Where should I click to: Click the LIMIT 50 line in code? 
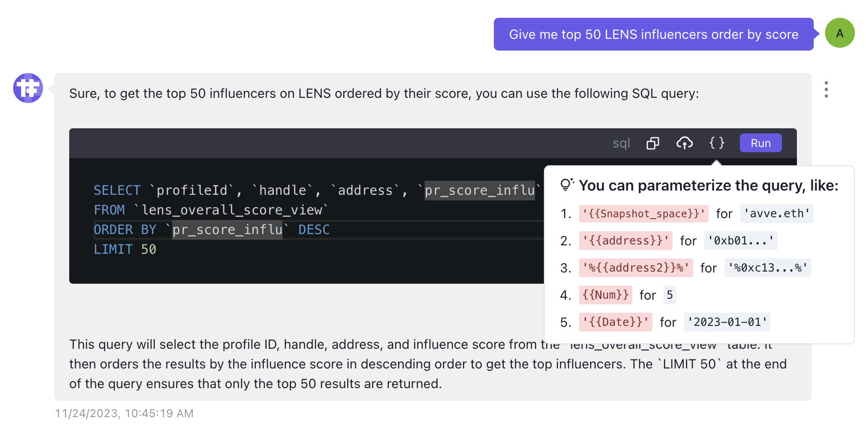coord(125,250)
